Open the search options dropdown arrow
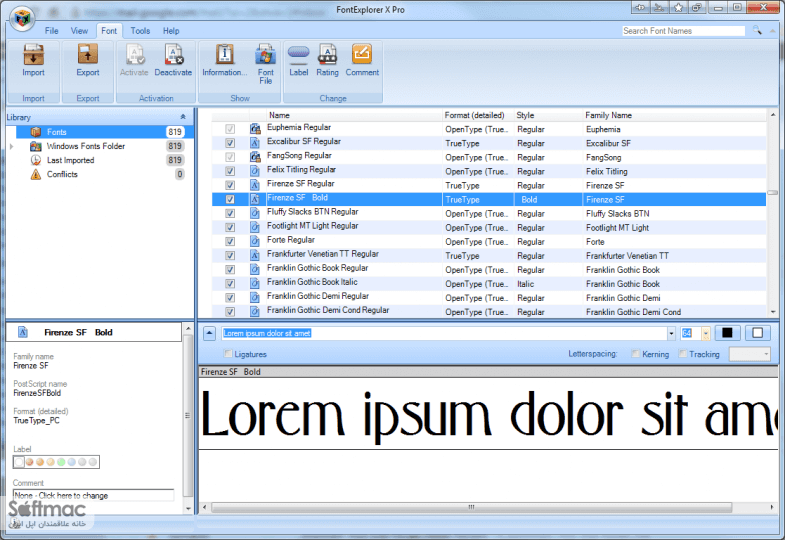The height and width of the screenshot is (540, 785). pyautogui.click(x=773, y=31)
